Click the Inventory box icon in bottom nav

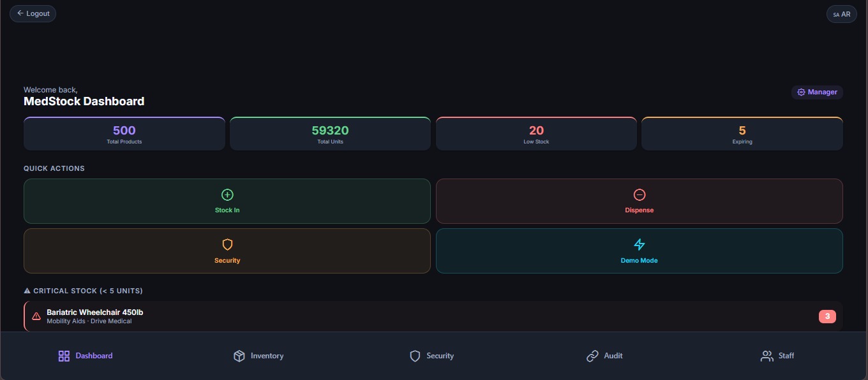(x=239, y=356)
